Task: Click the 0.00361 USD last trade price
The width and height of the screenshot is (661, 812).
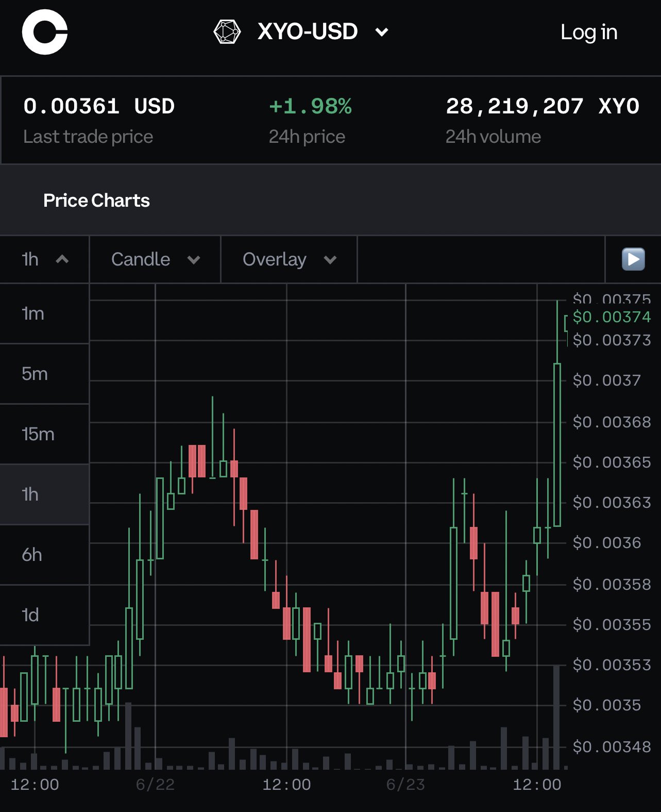Action: (x=99, y=106)
